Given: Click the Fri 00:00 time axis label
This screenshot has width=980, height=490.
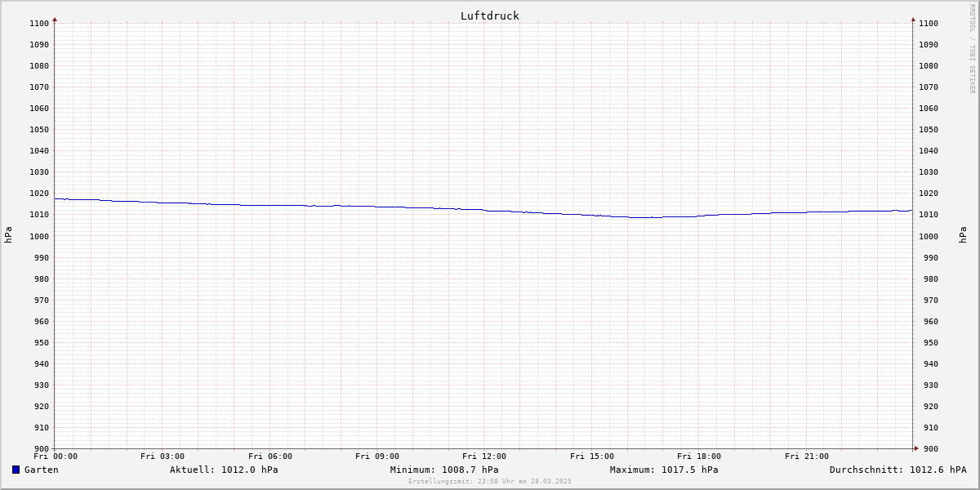Looking at the screenshot, I should (x=56, y=457).
